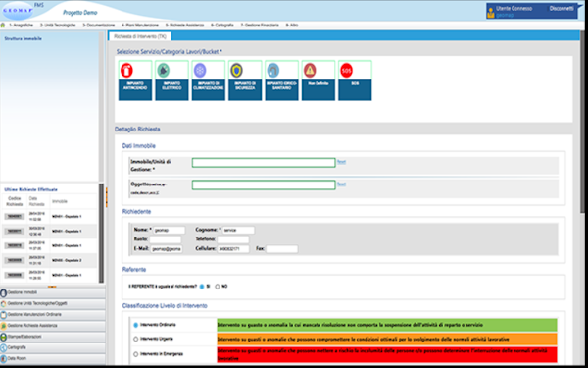The width and height of the screenshot is (588, 368).
Task: Select Intervento in Emergenza radio option
Action: tap(136, 354)
